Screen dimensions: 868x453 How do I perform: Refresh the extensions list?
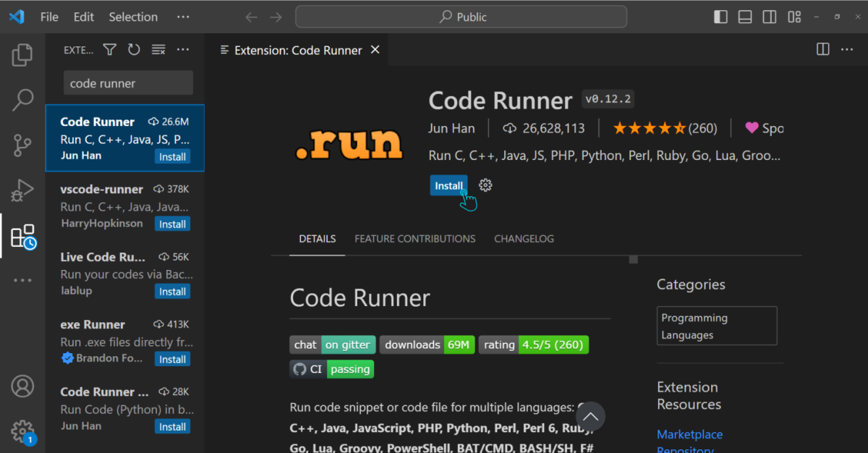(x=134, y=49)
